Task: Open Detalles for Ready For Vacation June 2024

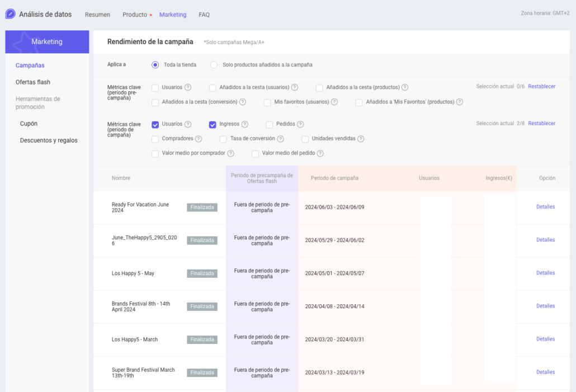Action: tap(545, 207)
